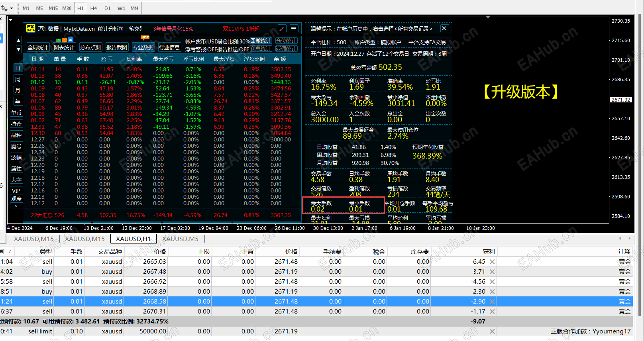644x341 pixels.
Task: Click the 返佣统计 button
Action: [x=286, y=49]
